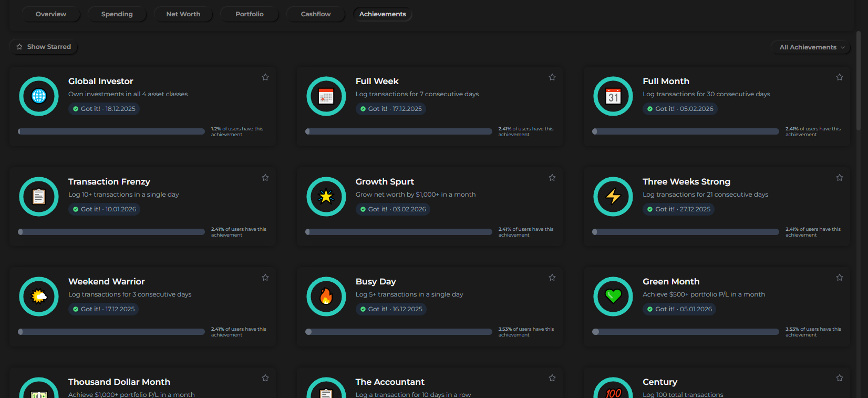Click the Busy Day flame icon

(x=326, y=297)
